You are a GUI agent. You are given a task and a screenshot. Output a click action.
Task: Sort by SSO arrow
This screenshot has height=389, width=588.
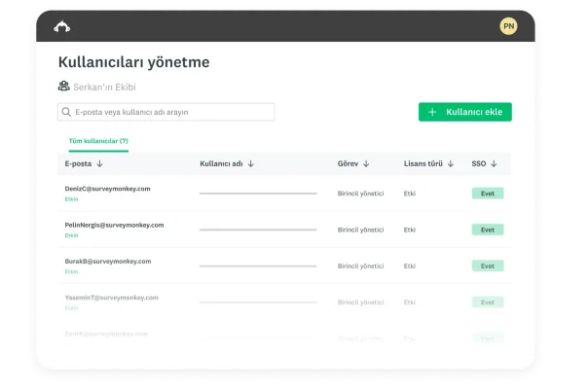pos(494,163)
